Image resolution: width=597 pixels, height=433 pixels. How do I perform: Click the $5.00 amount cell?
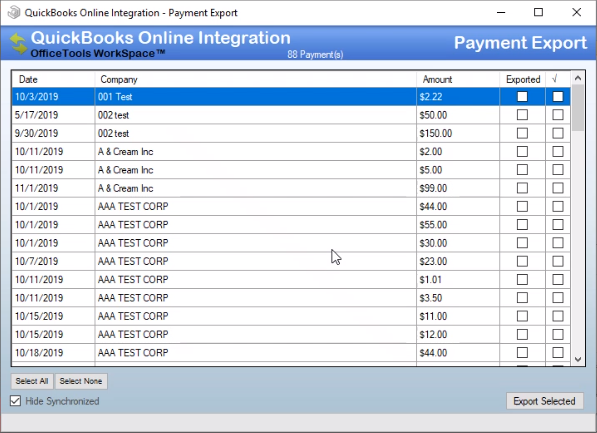click(x=458, y=170)
